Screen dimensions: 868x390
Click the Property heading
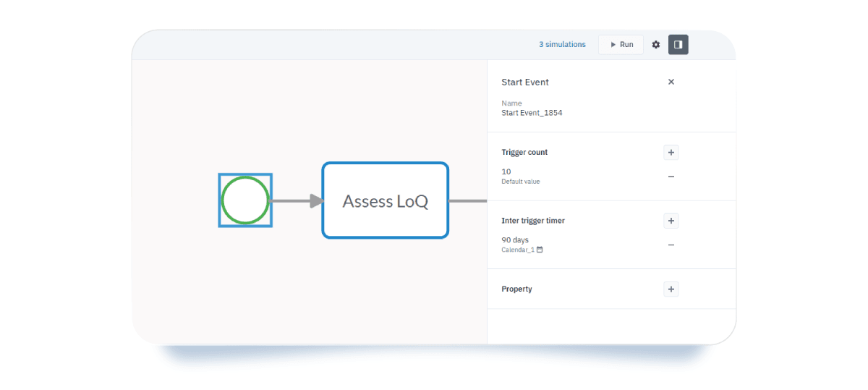(x=516, y=289)
